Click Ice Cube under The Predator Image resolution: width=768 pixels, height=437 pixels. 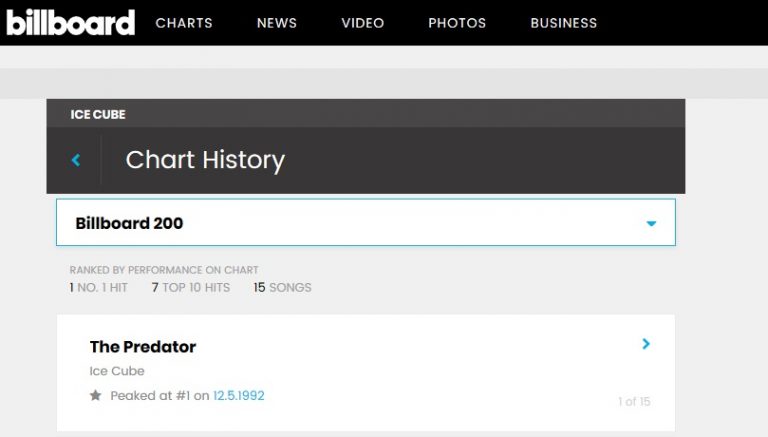[x=117, y=371]
